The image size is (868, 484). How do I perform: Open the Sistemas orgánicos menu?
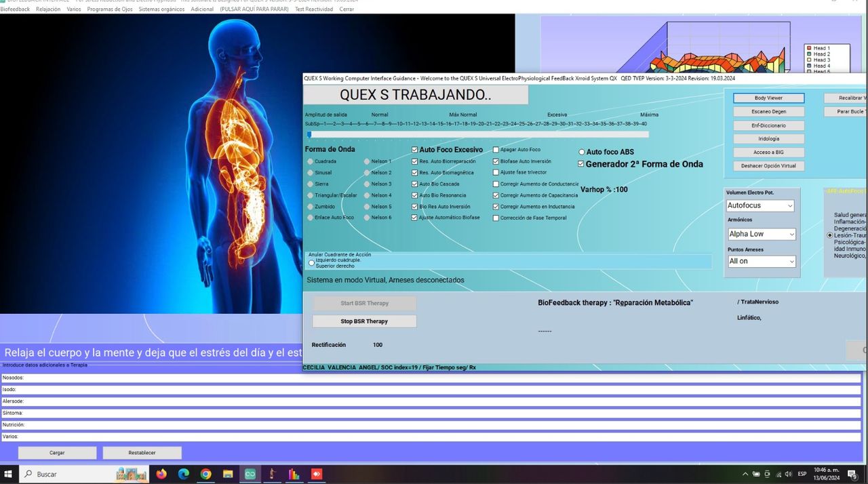pyautogui.click(x=161, y=9)
